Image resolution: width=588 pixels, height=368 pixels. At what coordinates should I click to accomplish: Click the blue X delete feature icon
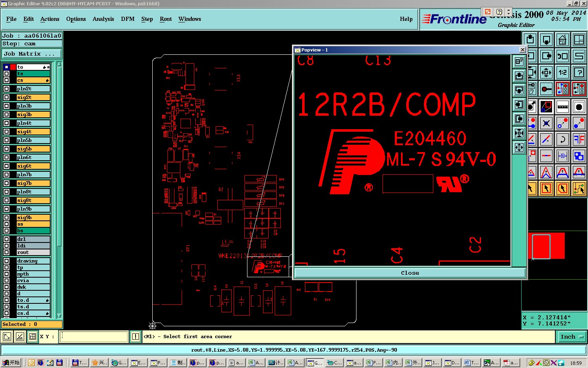(x=546, y=123)
